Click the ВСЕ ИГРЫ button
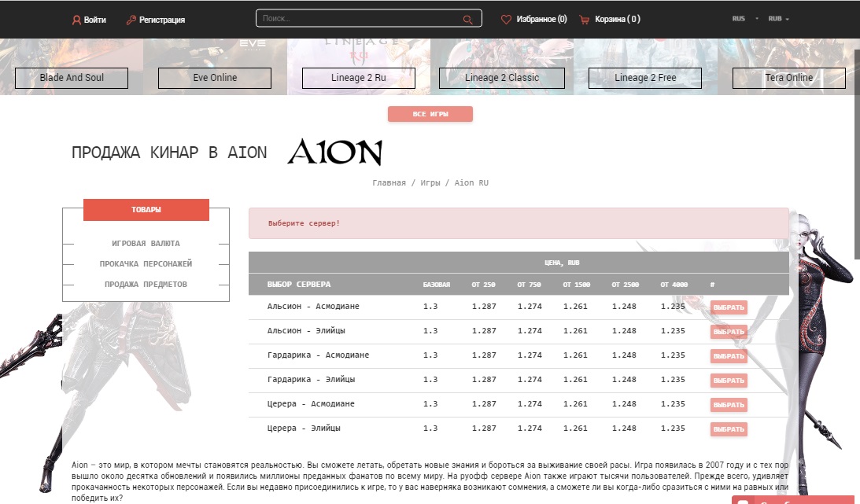The width and height of the screenshot is (860, 504). [430, 114]
